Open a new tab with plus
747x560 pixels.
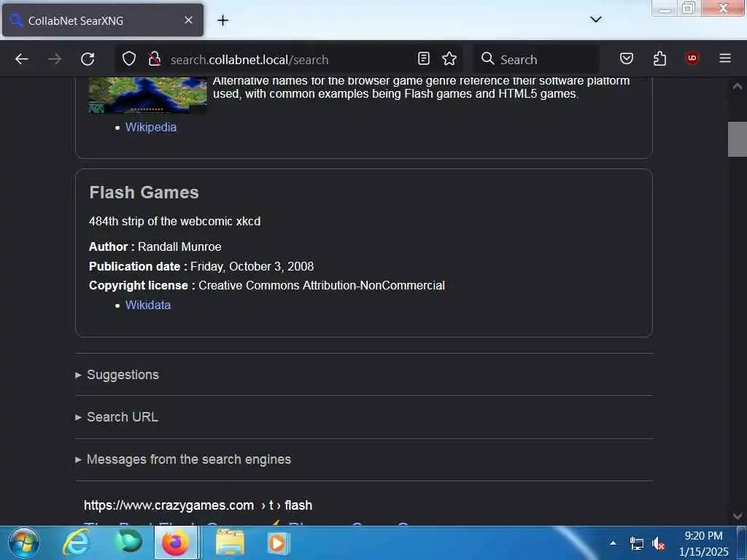(222, 20)
